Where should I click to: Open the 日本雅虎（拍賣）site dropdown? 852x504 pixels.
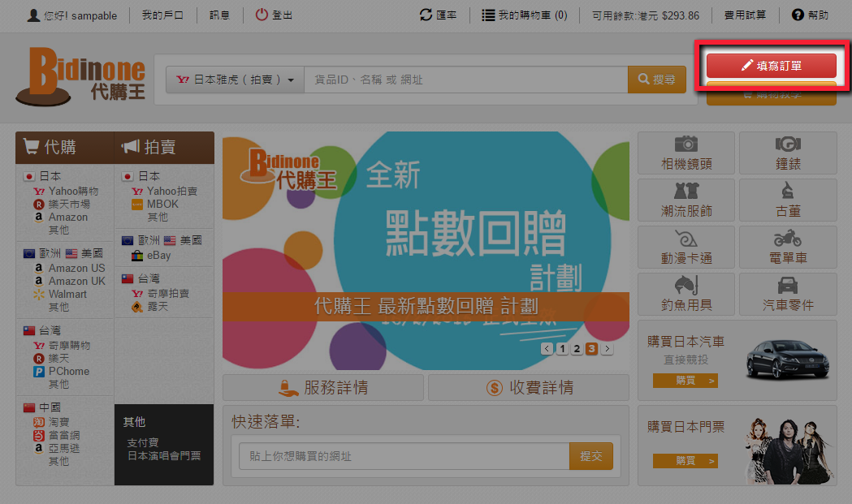coord(235,80)
